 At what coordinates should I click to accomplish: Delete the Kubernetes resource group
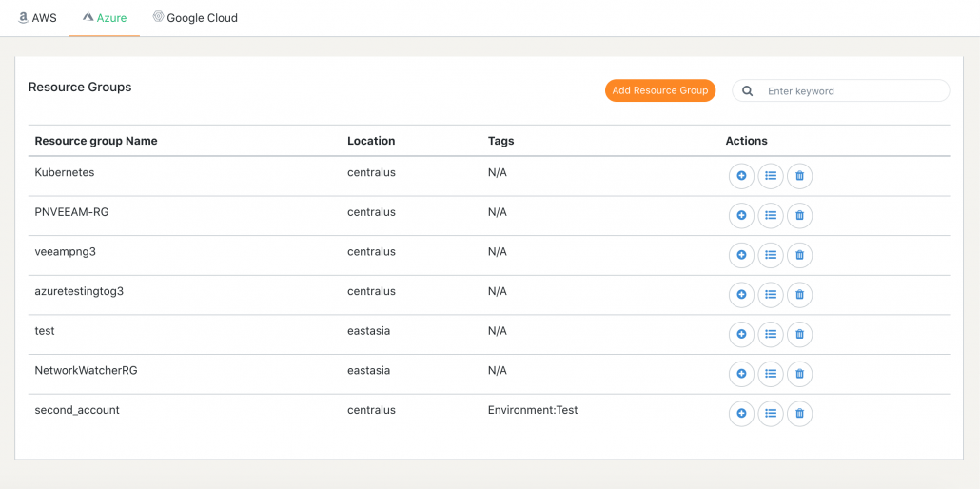coord(799,176)
